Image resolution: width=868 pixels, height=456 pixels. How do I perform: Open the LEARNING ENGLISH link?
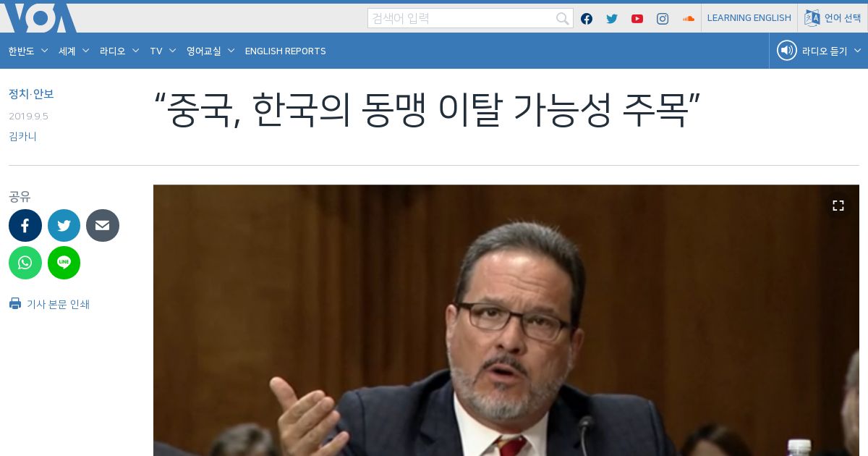pos(749,18)
